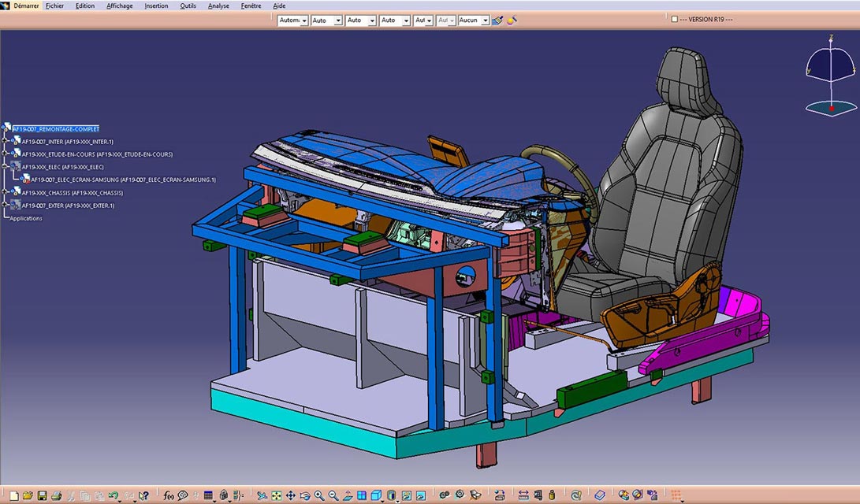The width and height of the screenshot is (860, 504).
Task: Click the New document icon
Action: point(13,495)
